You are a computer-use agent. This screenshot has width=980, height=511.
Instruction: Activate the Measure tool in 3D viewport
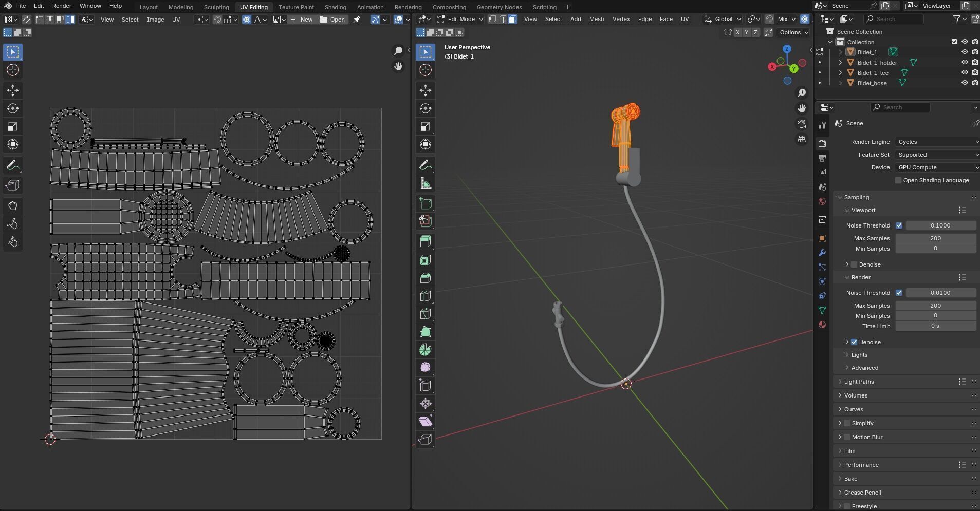coord(426,183)
